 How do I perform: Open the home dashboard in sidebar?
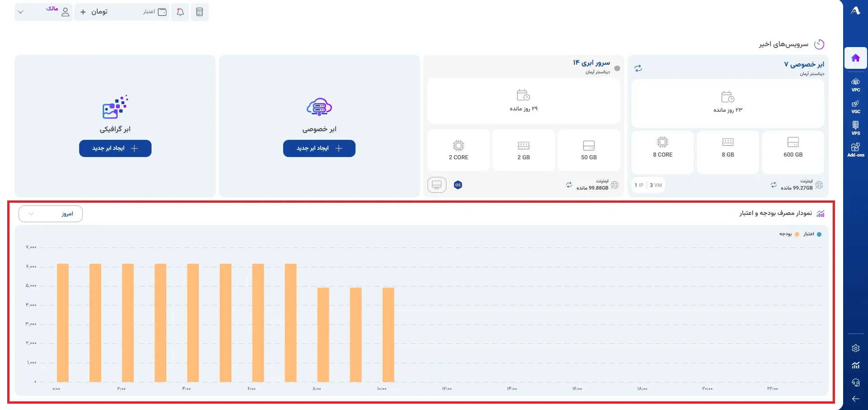tap(855, 58)
